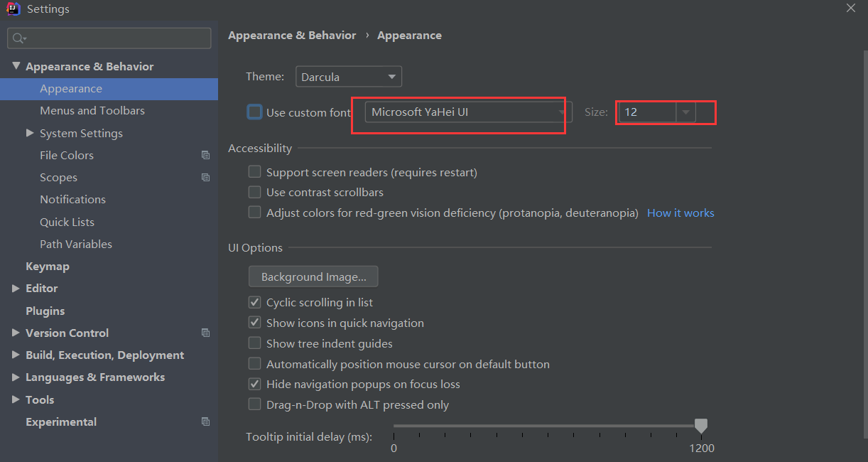The image size is (868, 462).
Task: Close the Settings dialog window
Action: pyautogui.click(x=851, y=8)
